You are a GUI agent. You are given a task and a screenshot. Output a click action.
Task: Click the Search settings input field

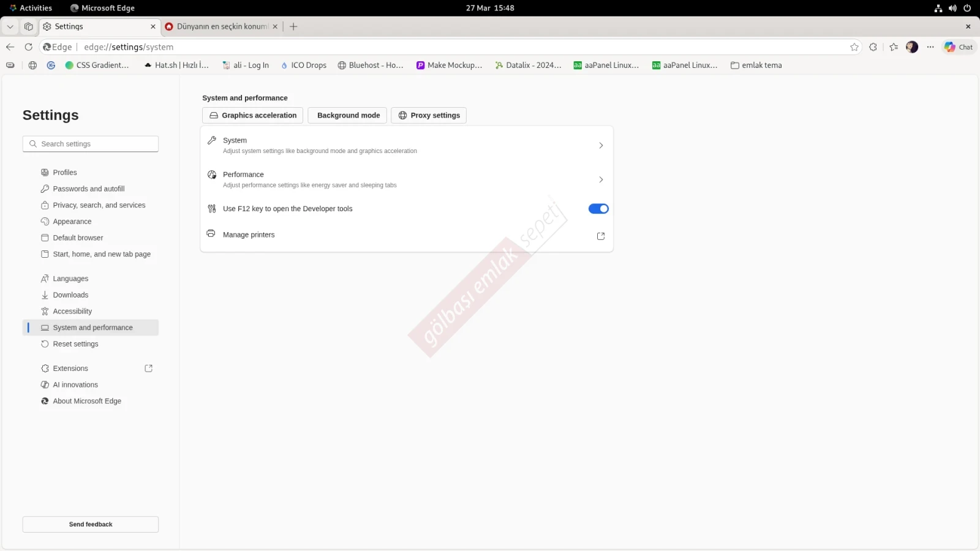pyautogui.click(x=92, y=144)
